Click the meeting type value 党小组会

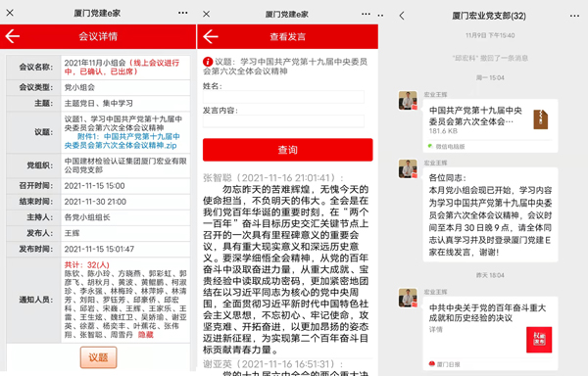79,87
